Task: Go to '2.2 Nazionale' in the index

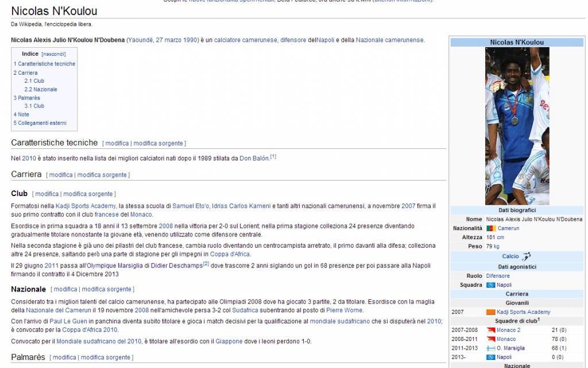Action: [x=41, y=89]
